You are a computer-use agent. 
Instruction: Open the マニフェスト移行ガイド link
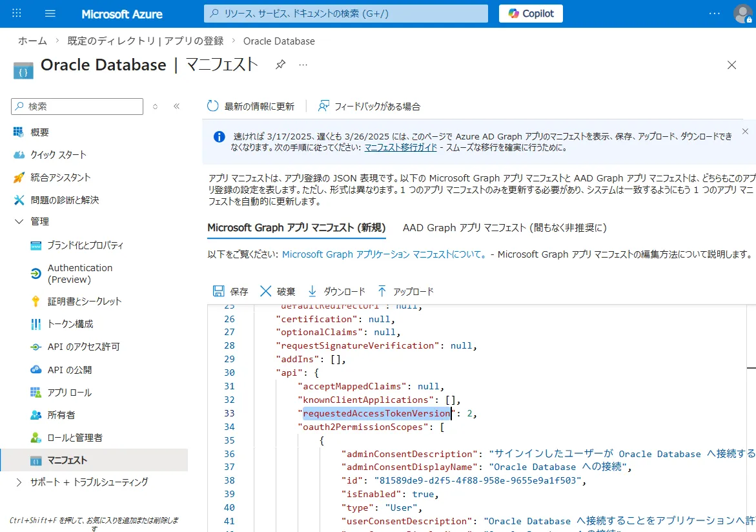(x=402, y=148)
